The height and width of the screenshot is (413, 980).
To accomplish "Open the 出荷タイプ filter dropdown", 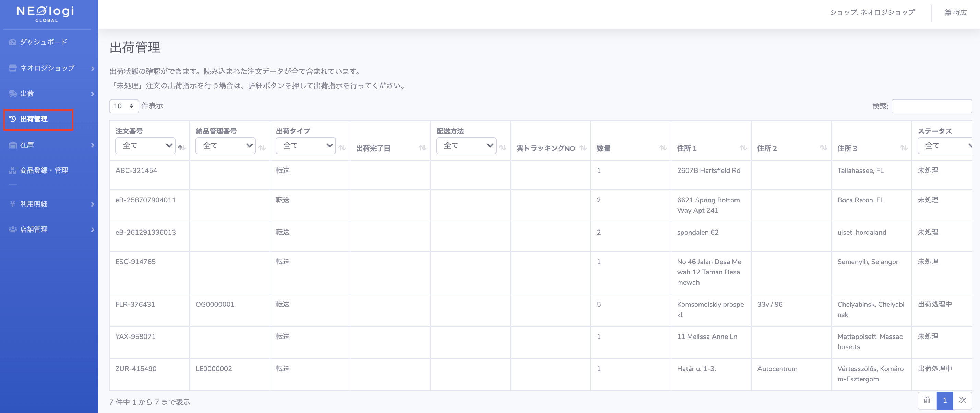I will [306, 146].
